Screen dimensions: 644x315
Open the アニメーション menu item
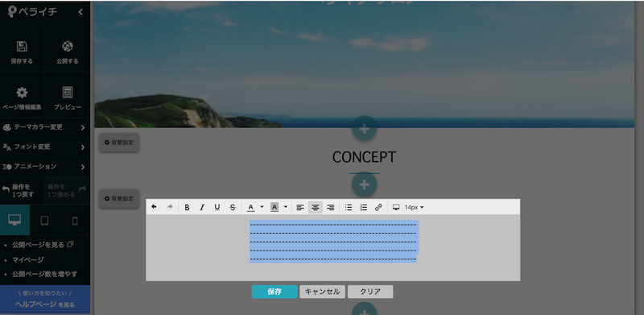pos(45,167)
